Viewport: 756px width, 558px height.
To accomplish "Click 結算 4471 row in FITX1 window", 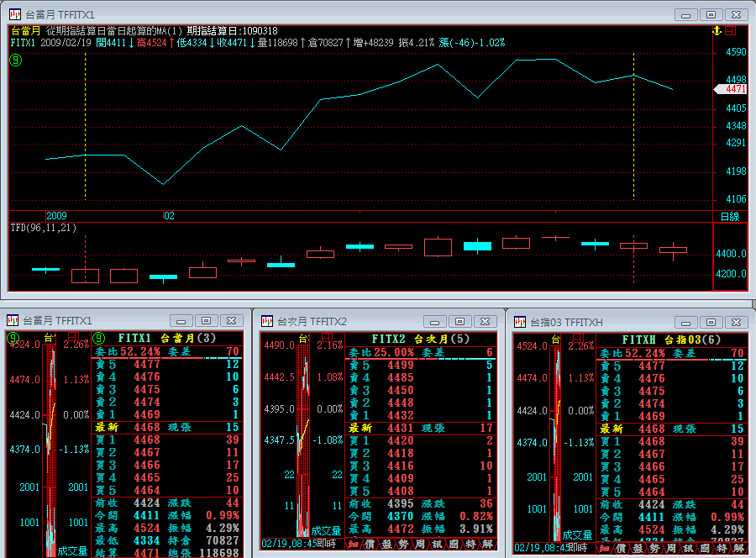I will pos(167,553).
